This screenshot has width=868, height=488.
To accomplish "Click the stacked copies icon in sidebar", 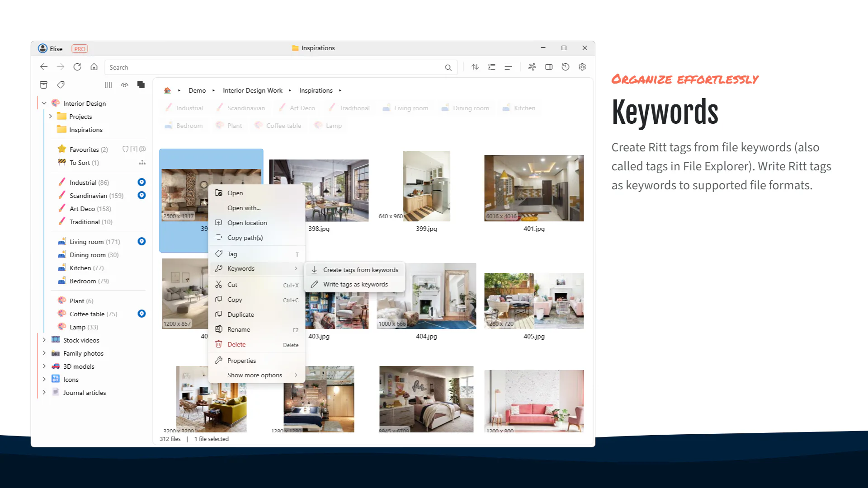I will (141, 84).
